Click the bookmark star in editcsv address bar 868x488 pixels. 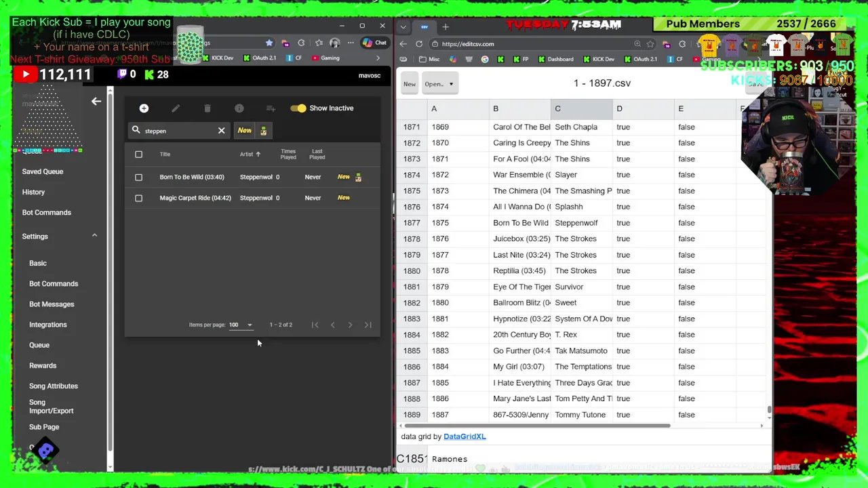click(x=650, y=44)
